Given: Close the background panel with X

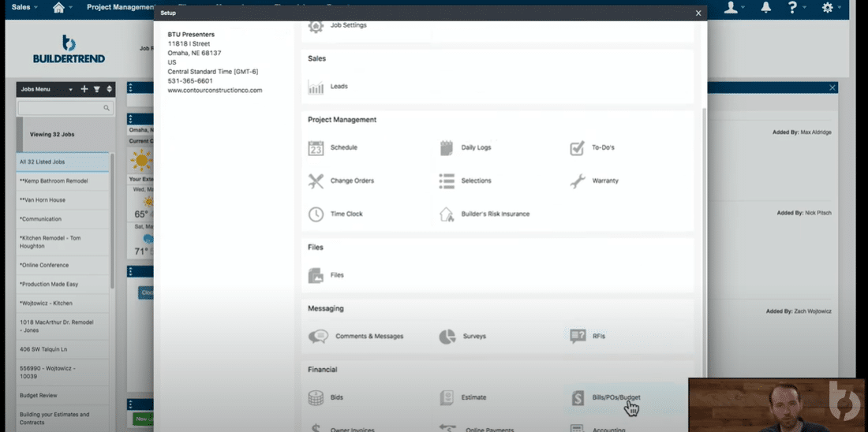Looking at the screenshot, I should coord(832,88).
